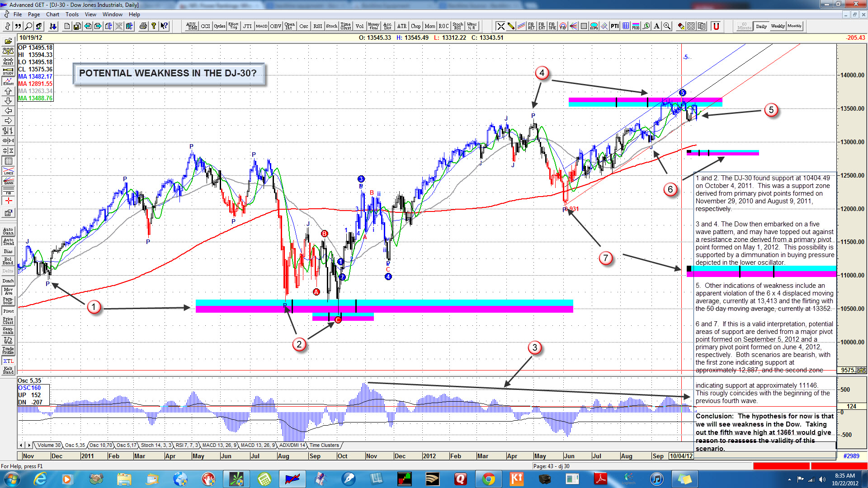This screenshot has height=488, width=868.
Task: Switch to Stoch 14, 3, 3 tab
Action: click(x=156, y=446)
